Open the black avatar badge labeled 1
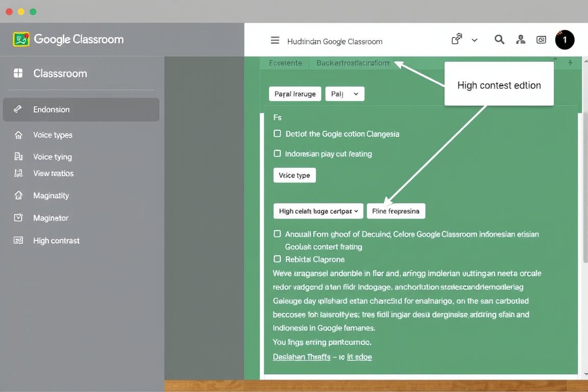588x392 pixels. [565, 40]
